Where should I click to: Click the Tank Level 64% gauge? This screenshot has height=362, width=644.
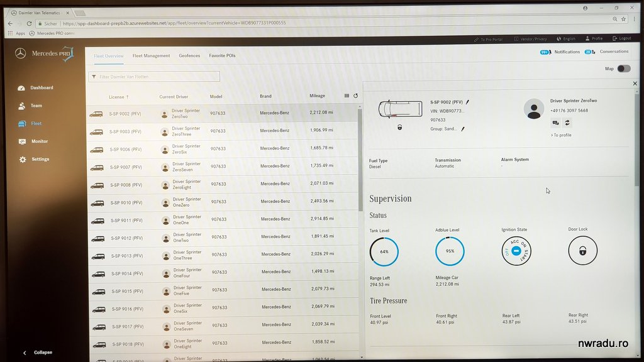[384, 251]
